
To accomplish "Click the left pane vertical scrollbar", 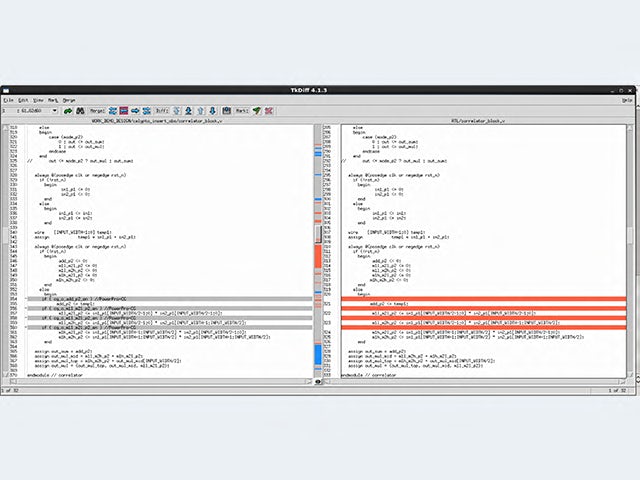I will tap(6, 251).
